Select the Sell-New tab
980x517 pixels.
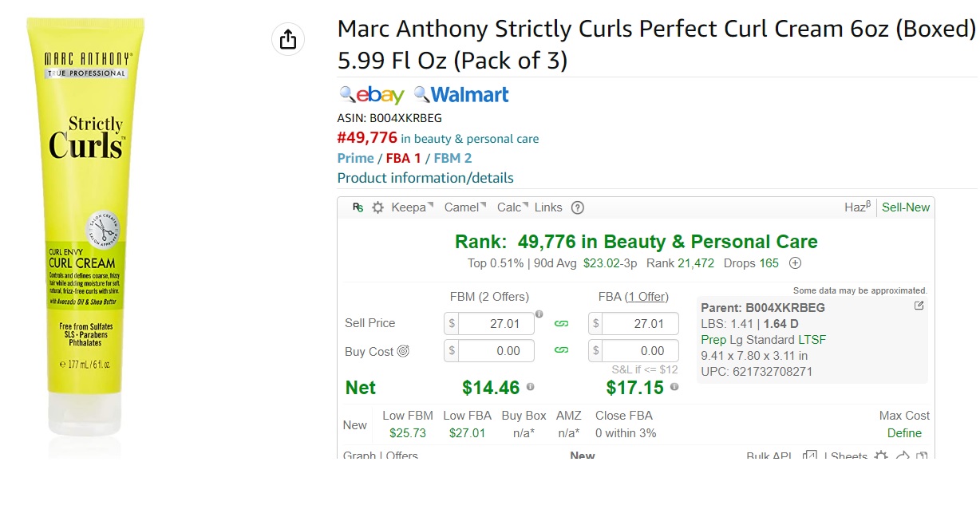[x=906, y=207]
